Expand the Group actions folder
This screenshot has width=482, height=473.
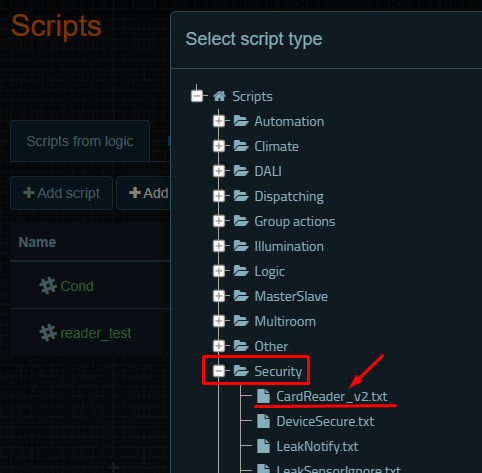[219, 221]
